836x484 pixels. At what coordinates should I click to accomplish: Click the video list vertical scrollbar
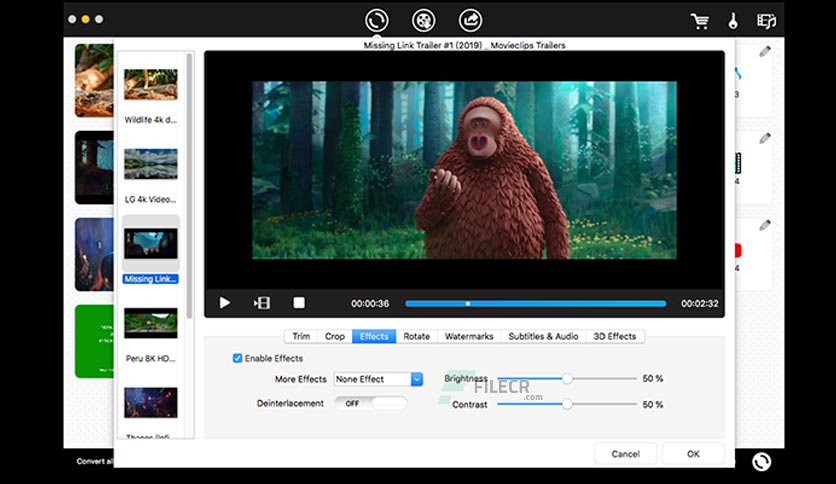coord(189,187)
